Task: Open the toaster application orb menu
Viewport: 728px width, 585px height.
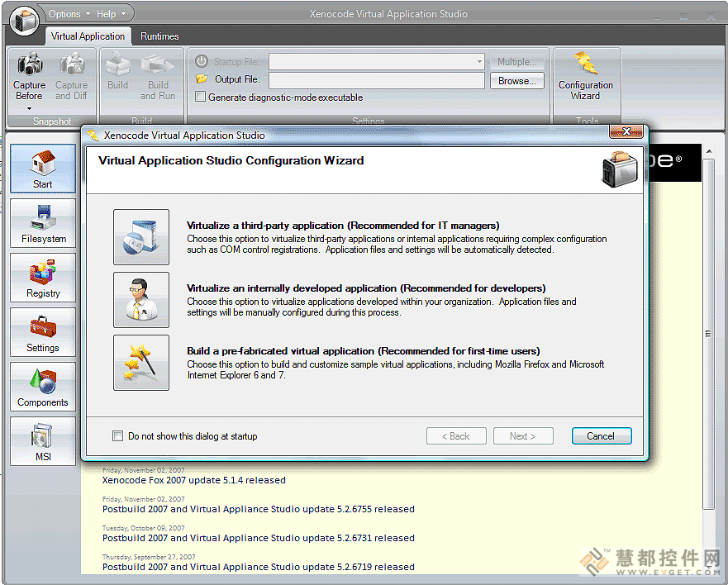Action: point(24,20)
